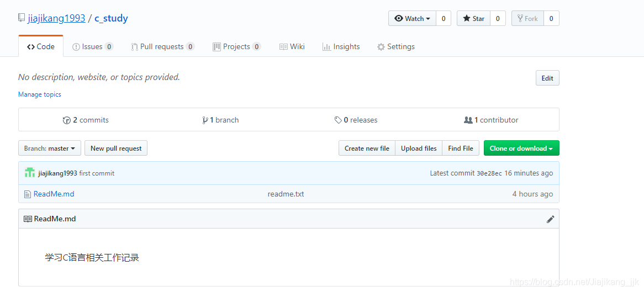Click the Find File button

click(x=461, y=148)
